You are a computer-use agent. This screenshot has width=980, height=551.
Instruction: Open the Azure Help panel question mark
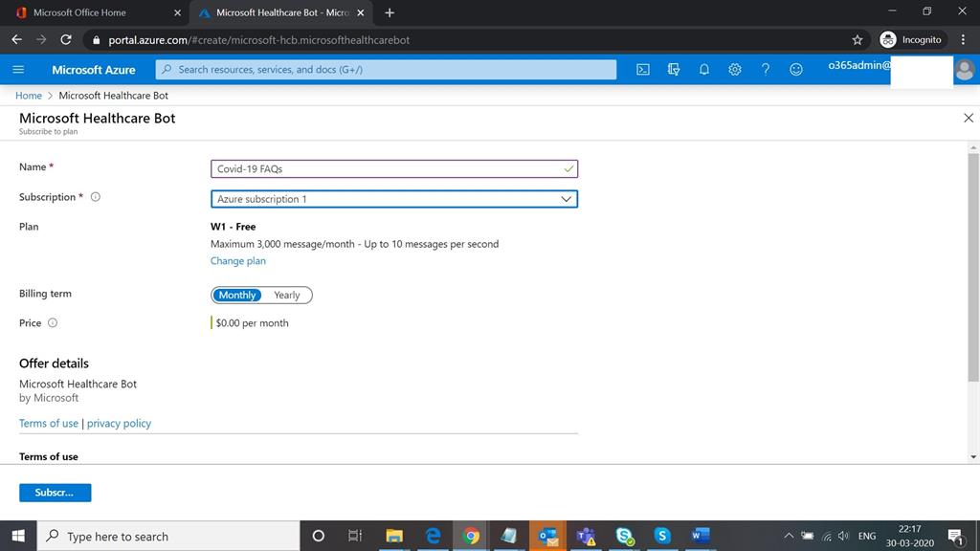tap(766, 69)
